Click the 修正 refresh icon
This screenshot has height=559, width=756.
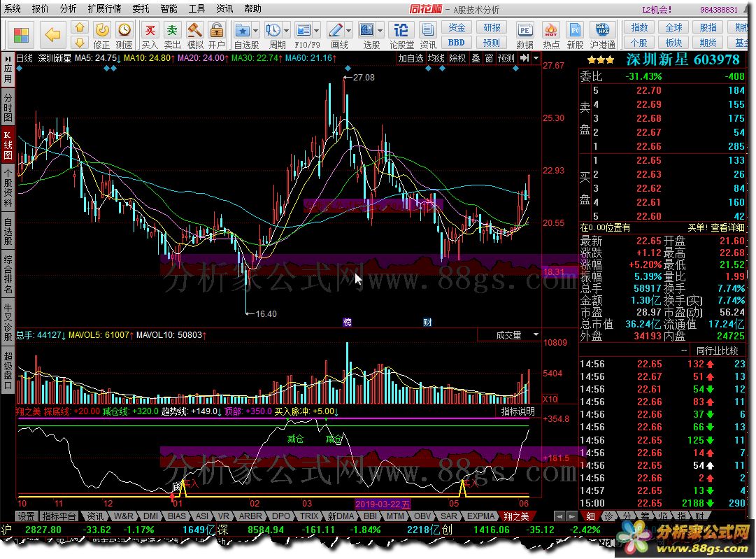pyautogui.click(x=101, y=30)
